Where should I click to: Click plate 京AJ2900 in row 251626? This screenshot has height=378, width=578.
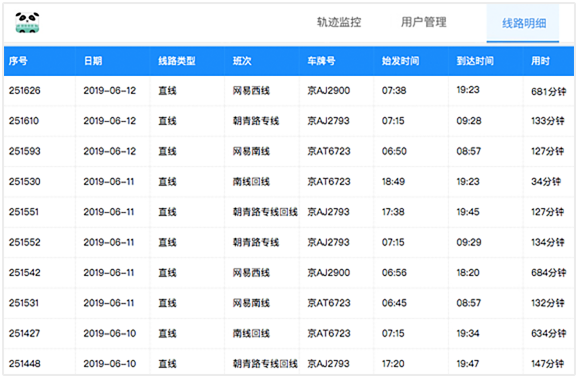point(329,90)
